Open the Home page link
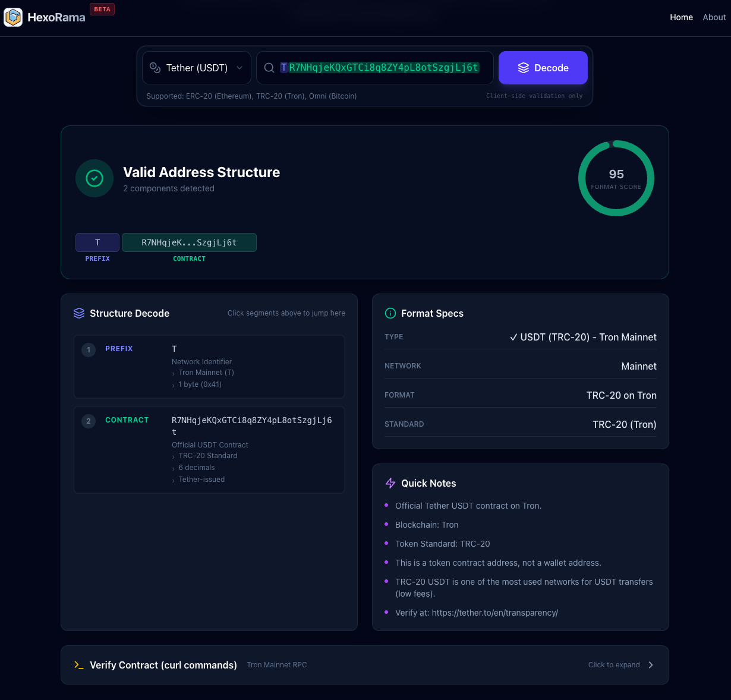The height and width of the screenshot is (700, 731). point(681,17)
